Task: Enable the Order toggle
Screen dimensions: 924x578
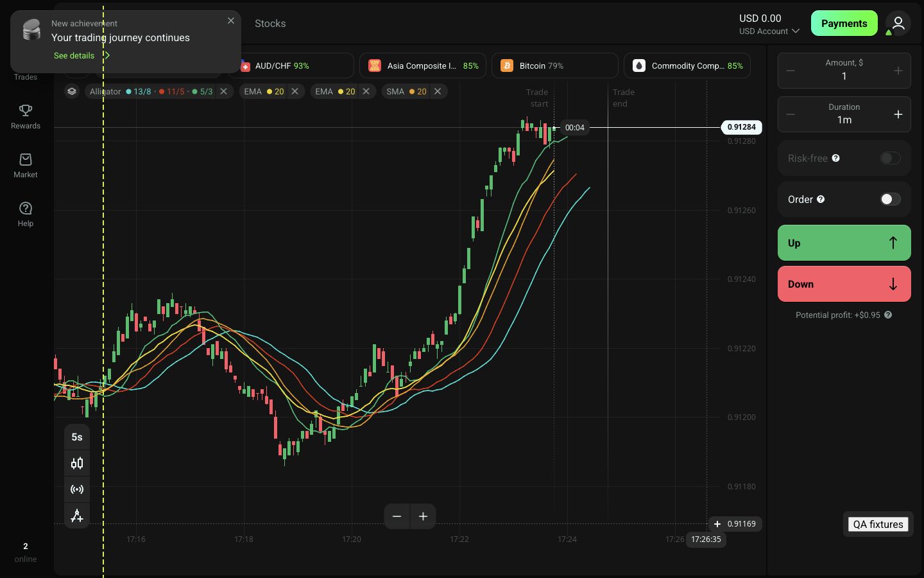Action: point(890,199)
